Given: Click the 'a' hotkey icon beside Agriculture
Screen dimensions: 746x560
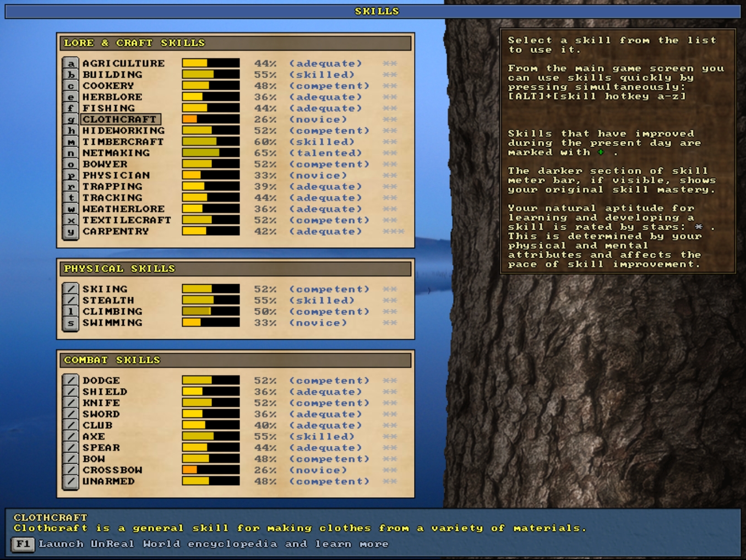Looking at the screenshot, I should point(70,64).
